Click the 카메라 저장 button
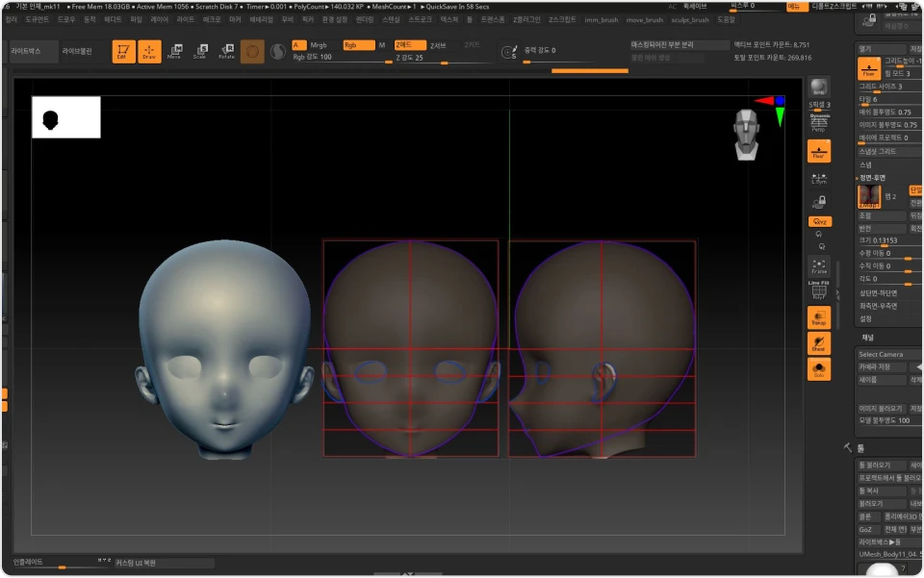 pos(882,367)
